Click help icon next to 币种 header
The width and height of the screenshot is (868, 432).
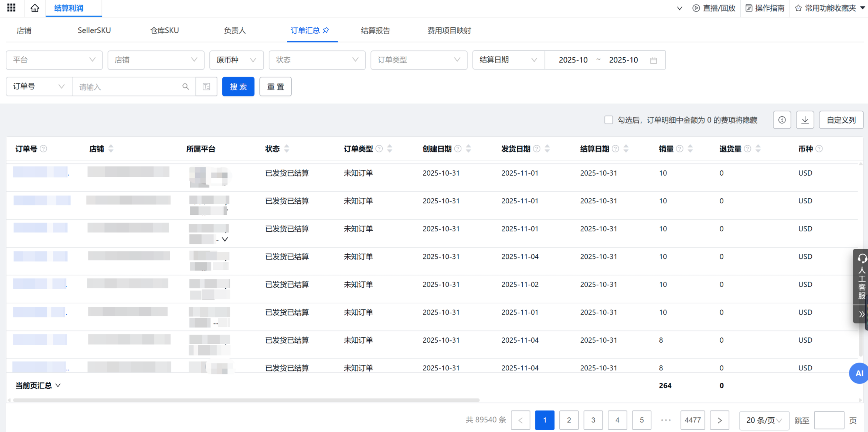coord(819,149)
